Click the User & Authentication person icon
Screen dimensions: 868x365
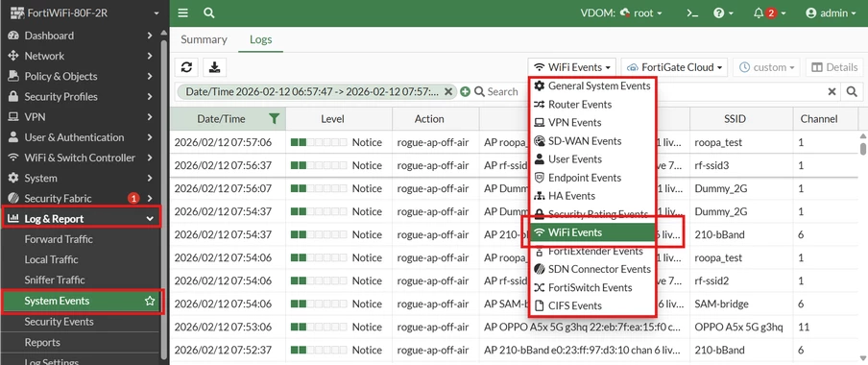pyautogui.click(x=13, y=137)
